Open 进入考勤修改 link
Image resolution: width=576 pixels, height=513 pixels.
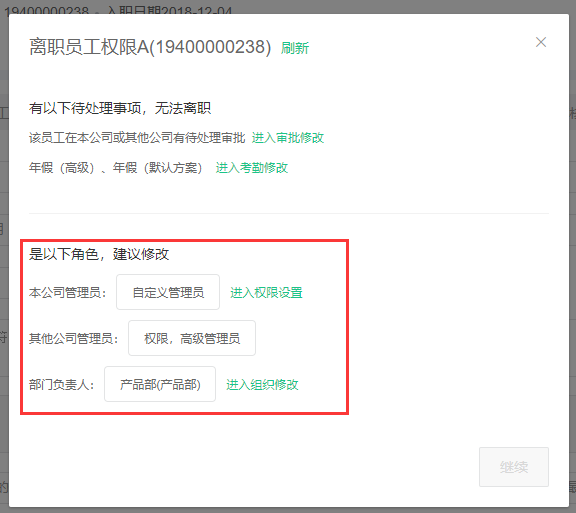point(252,168)
